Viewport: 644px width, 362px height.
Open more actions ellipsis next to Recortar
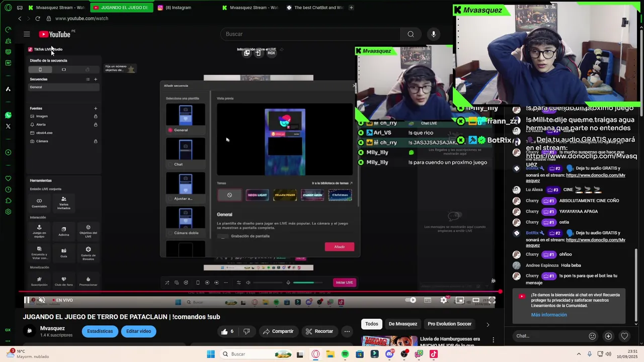click(347, 331)
